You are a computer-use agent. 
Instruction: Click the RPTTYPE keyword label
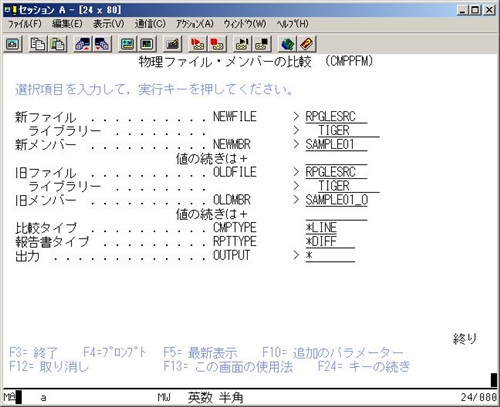[x=235, y=241]
